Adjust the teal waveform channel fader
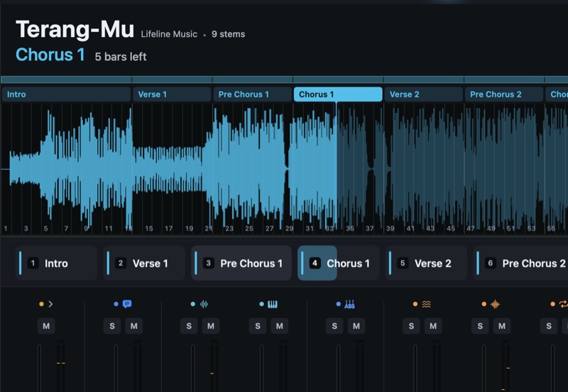Image resolution: width=568 pixels, height=392 pixels. (x=192, y=368)
